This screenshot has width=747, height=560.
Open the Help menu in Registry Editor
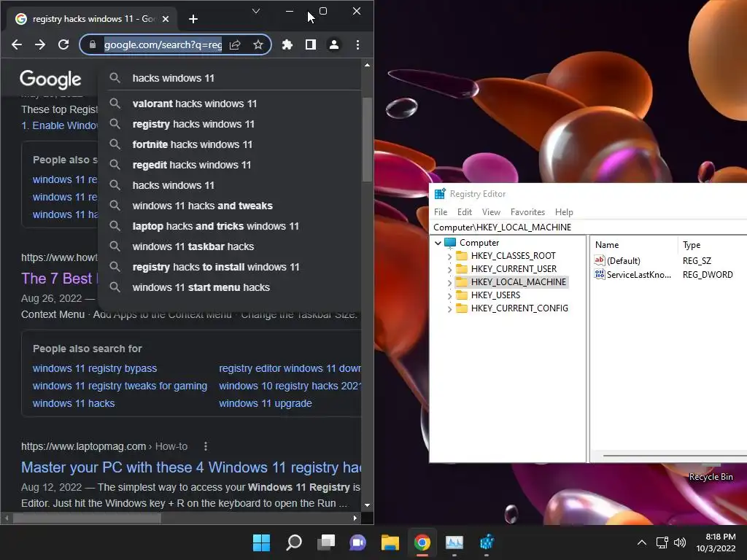click(564, 212)
